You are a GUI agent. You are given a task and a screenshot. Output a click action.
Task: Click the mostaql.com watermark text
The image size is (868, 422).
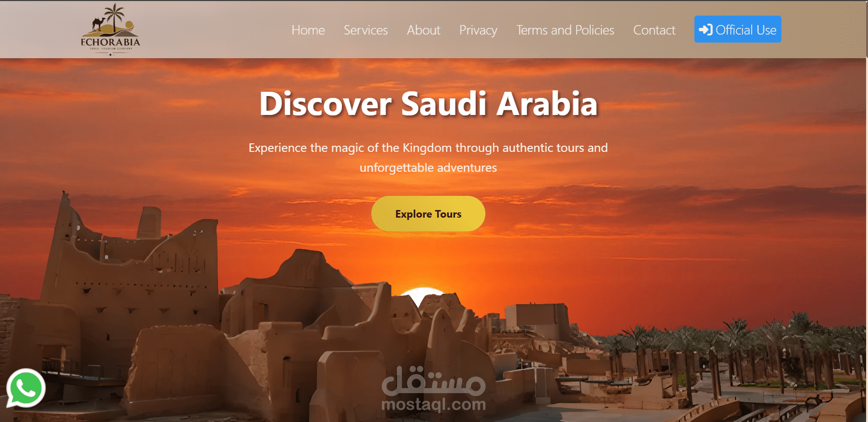tap(433, 404)
